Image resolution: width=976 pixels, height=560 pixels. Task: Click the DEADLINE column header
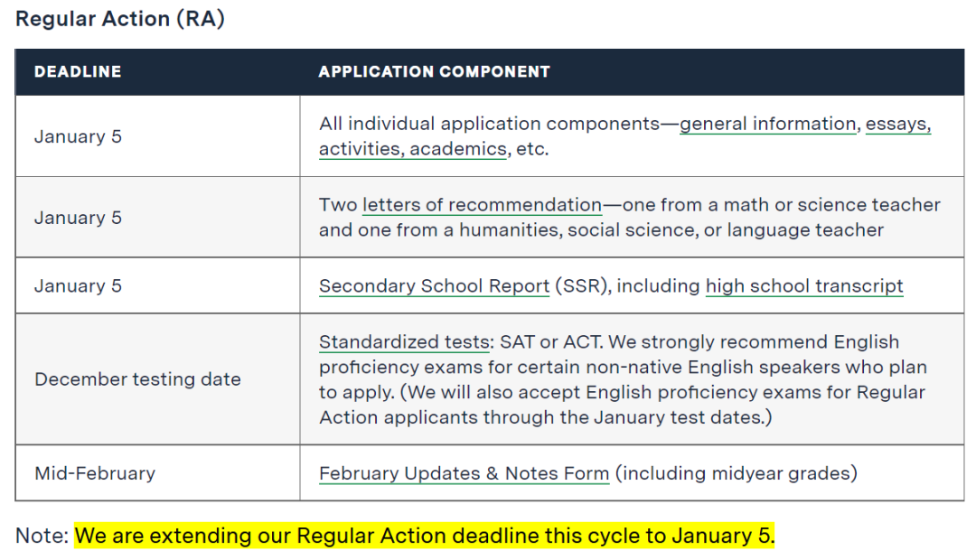tap(78, 71)
